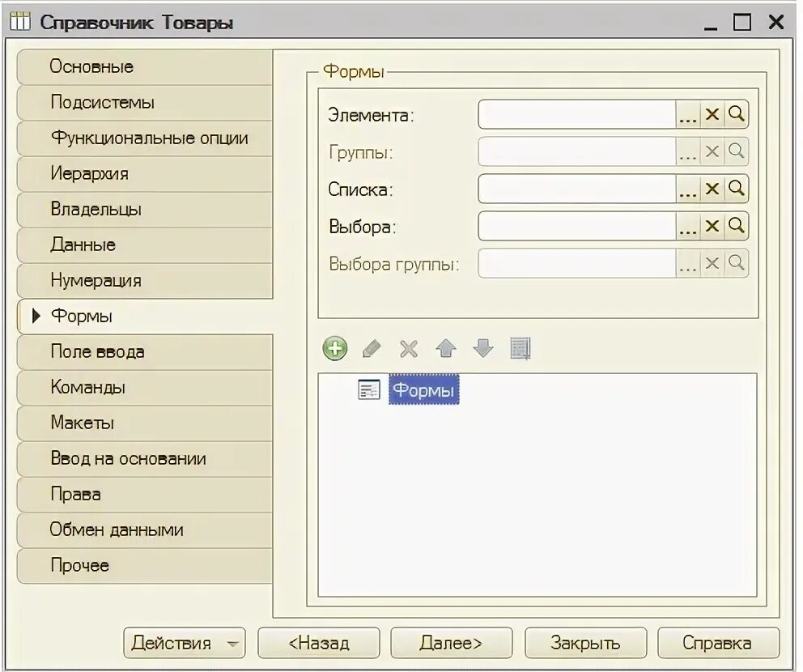
Task: Click the Move Up arrow icon
Action: pyautogui.click(x=446, y=349)
